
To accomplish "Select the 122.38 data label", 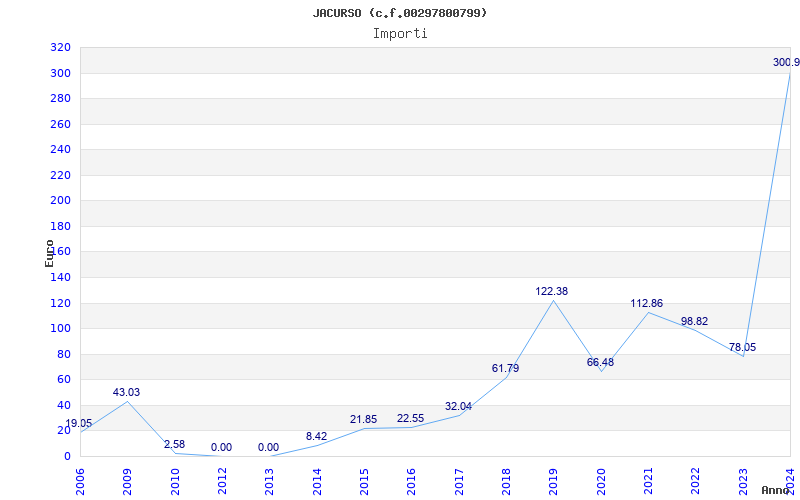I will 552,291.
